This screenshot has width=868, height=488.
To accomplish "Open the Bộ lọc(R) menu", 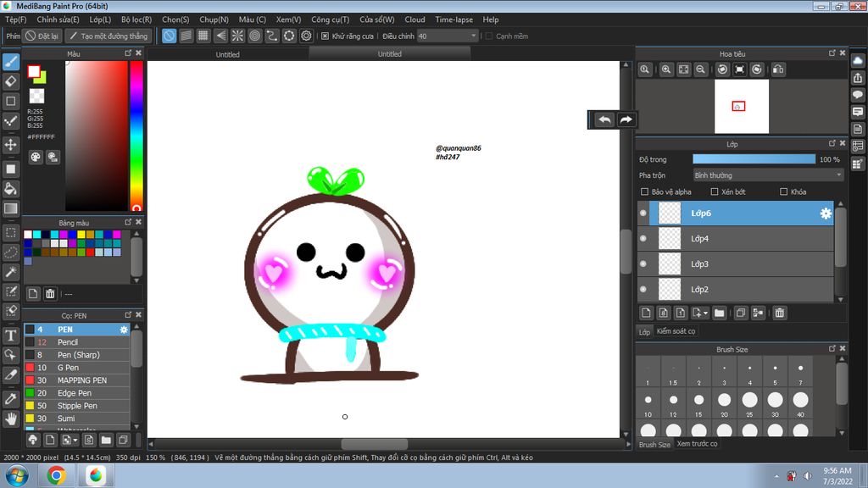I will pyautogui.click(x=136, y=19).
